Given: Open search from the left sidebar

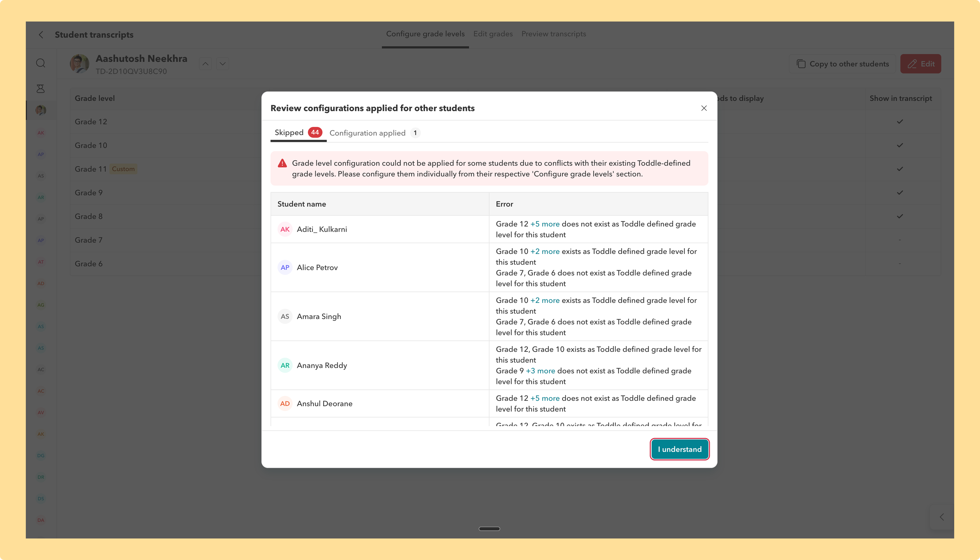Looking at the screenshot, I should coord(41,63).
